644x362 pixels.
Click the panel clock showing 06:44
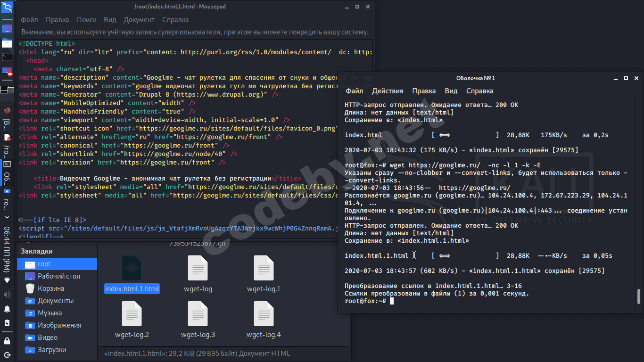click(x=7, y=248)
